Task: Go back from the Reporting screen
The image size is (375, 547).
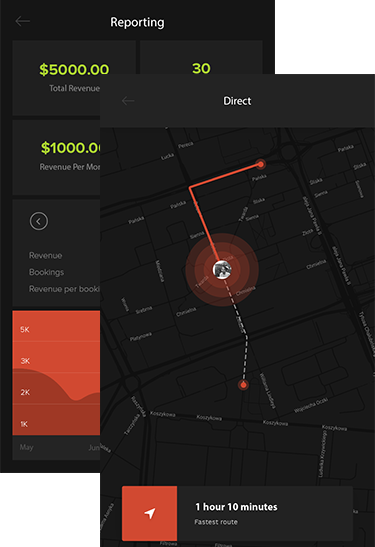Action: (23, 22)
